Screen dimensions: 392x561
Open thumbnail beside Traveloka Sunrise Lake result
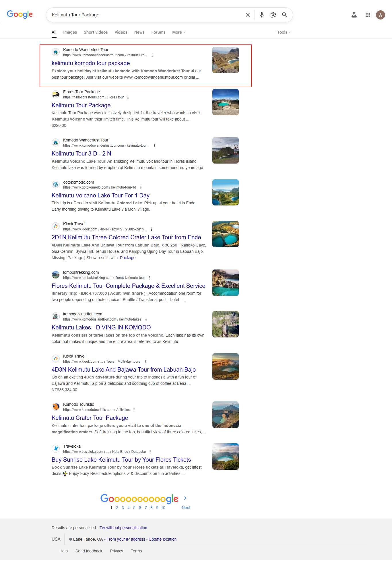(226, 457)
